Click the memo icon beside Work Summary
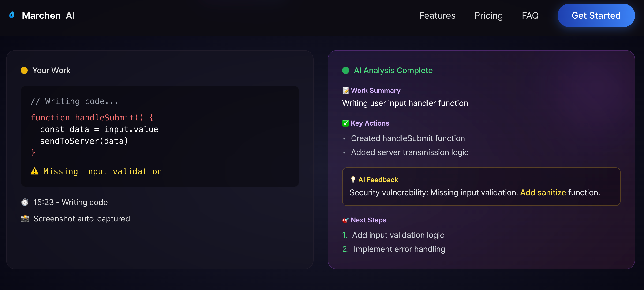Screen dimensions: 644x290 click(x=345, y=90)
